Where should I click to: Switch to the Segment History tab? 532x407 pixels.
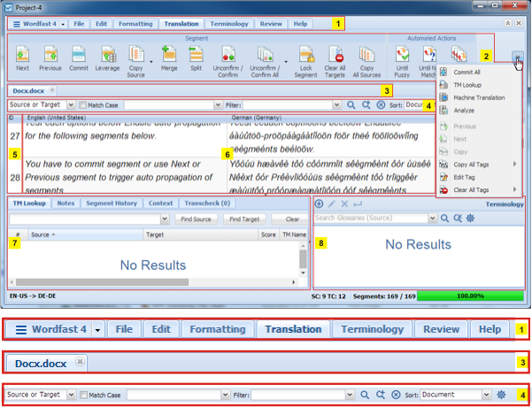click(x=112, y=203)
